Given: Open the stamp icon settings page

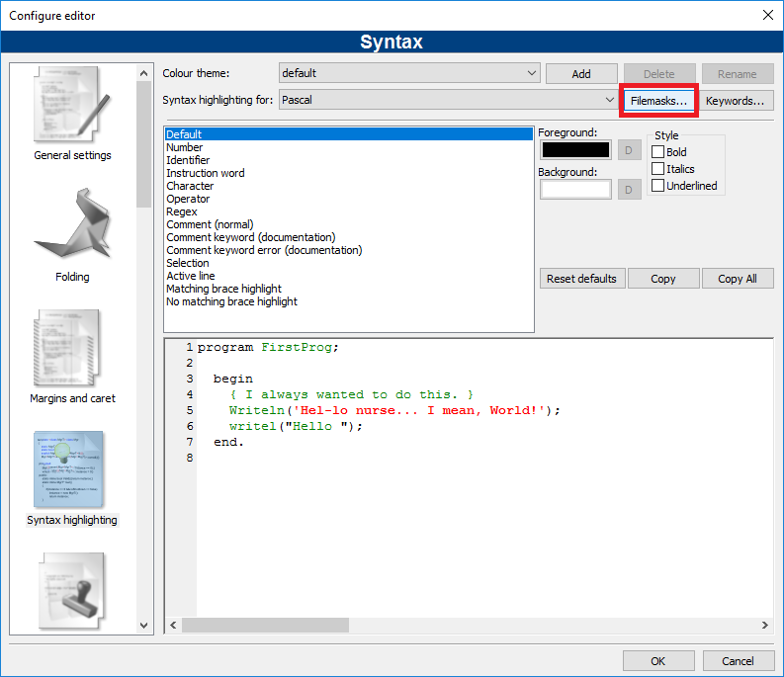Looking at the screenshot, I should pos(72,591).
